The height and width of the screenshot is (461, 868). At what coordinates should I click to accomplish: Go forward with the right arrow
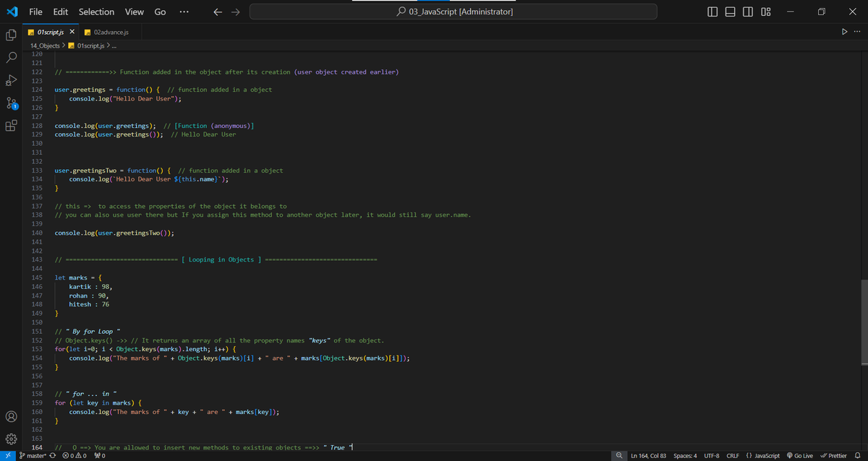(x=234, y=12)
